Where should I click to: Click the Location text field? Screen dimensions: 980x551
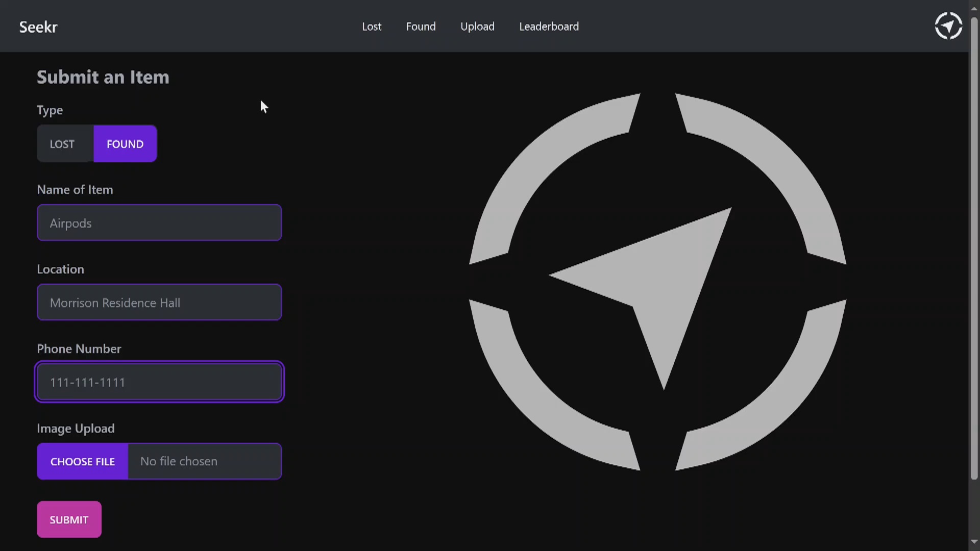[159, 303]
